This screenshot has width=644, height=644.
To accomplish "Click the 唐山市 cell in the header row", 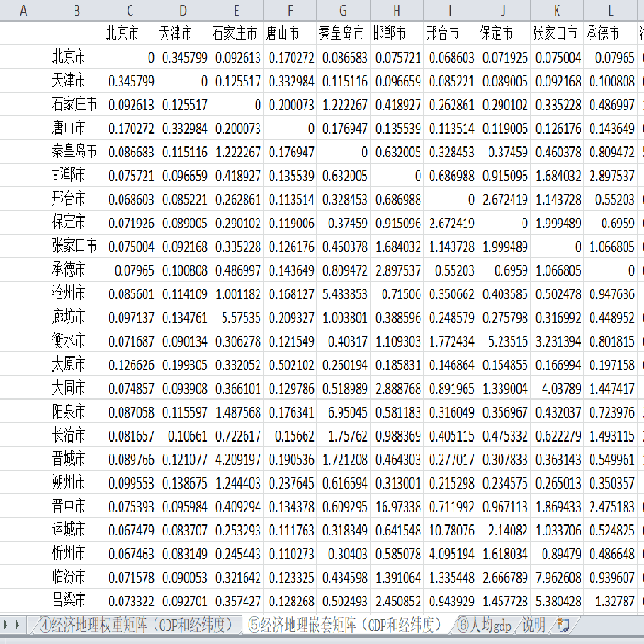I will [x=290, y=33].
